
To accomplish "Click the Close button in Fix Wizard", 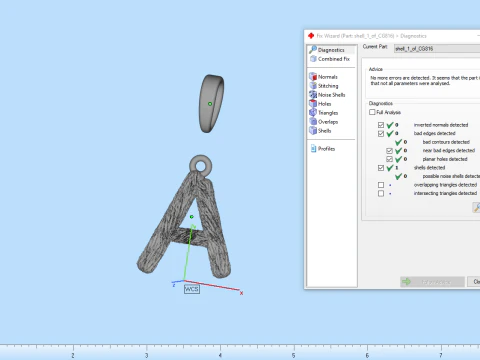I will [474, 282].
